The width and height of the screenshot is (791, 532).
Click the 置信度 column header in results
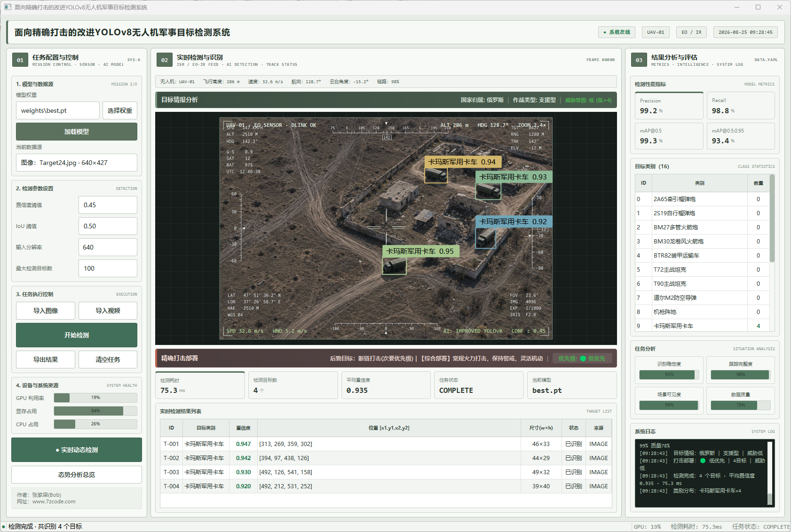(243, 428)
